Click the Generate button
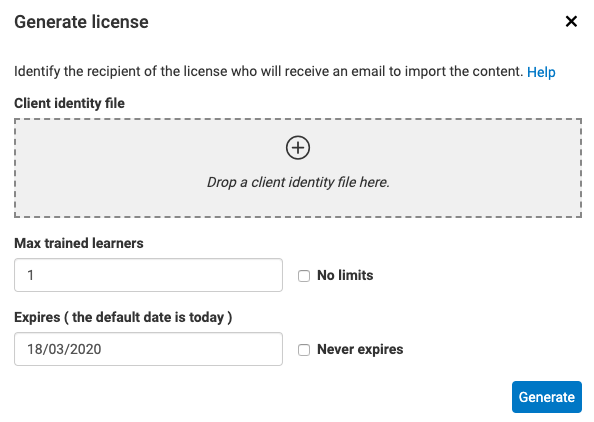 click(547, 397)
